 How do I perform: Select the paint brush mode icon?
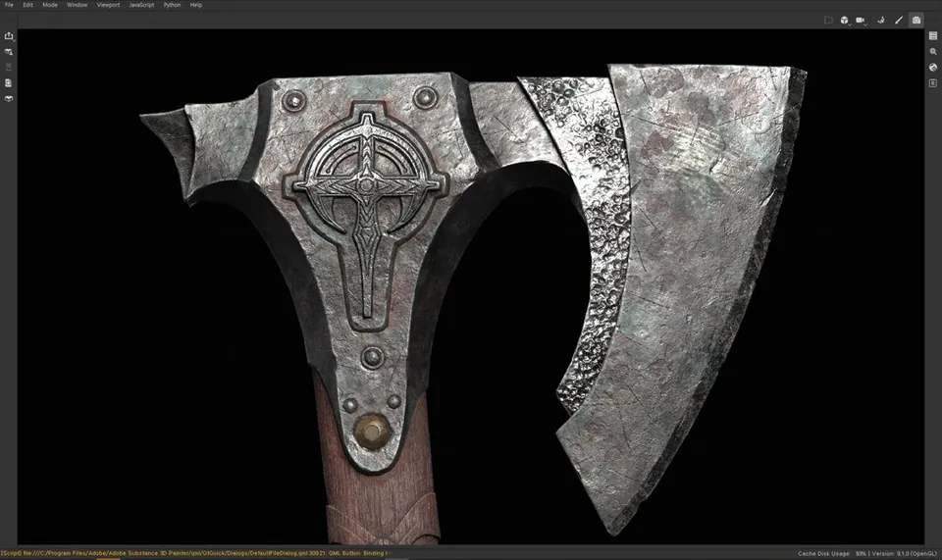(x=899, y=20)
